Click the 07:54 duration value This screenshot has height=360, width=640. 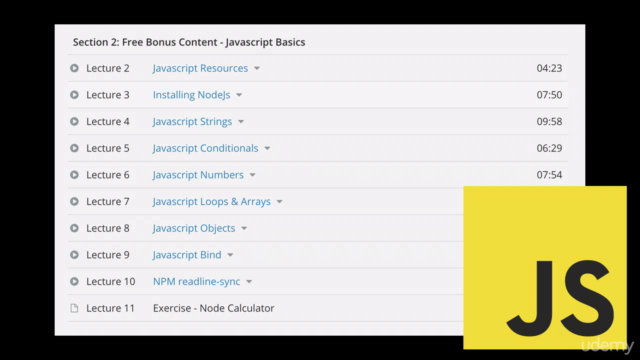point(549,175)
